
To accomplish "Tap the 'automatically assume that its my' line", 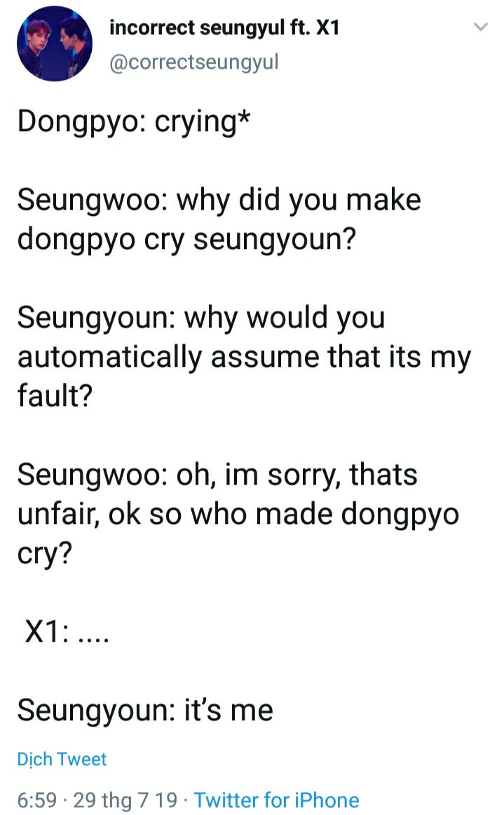I will pos(244,358).
